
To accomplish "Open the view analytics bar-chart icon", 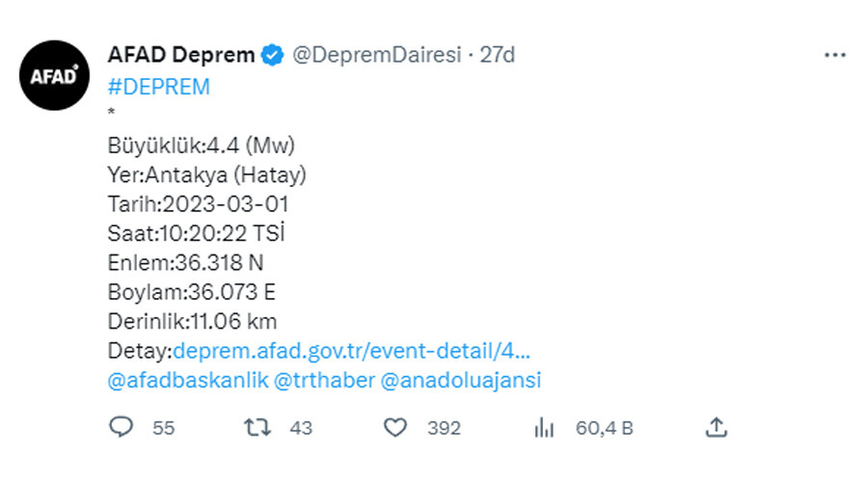I will 544,427.
